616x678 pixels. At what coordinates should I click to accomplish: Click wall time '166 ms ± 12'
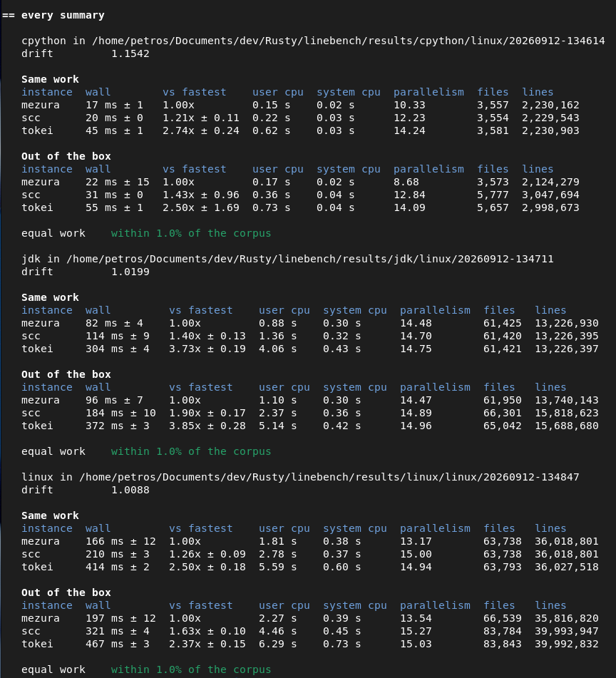tap(120, 541)
